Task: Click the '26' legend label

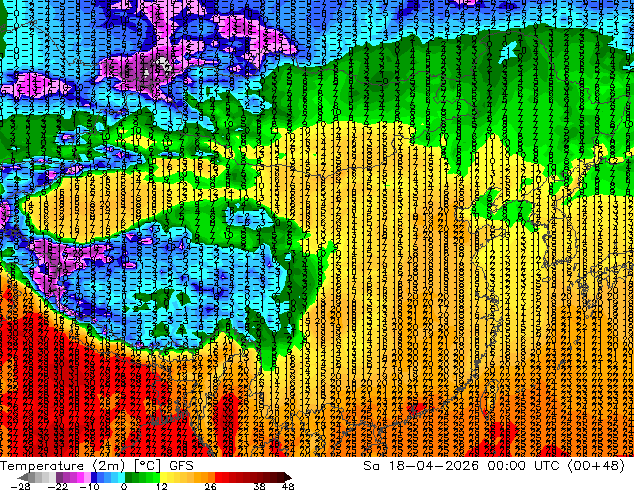Action: (210, 486)
